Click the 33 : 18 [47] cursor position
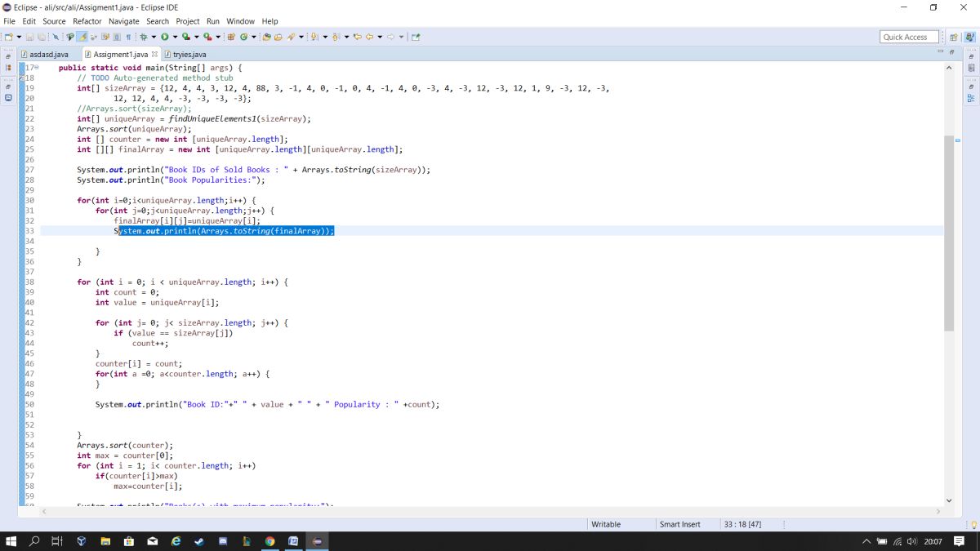The width and height of the screenshot is (980, 551). click(x=743, y=524)
